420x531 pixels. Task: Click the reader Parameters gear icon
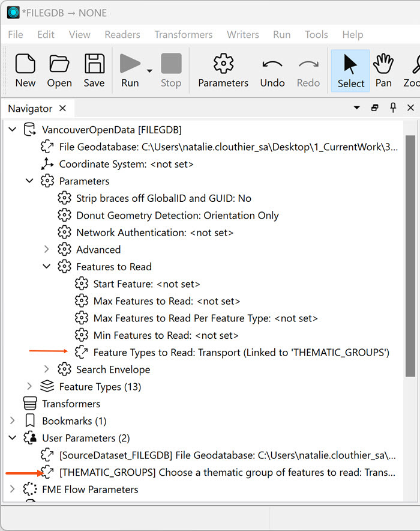[x=47, y=181]
